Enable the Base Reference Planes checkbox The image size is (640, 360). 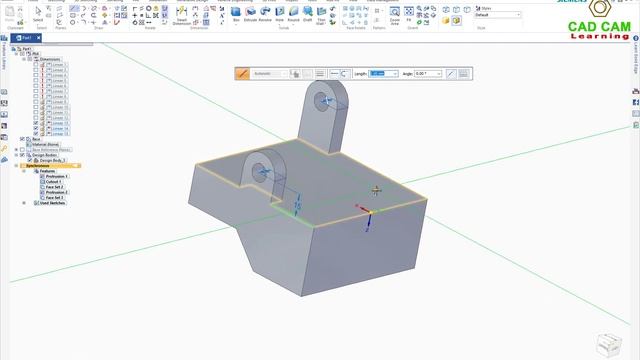[22, 149]
